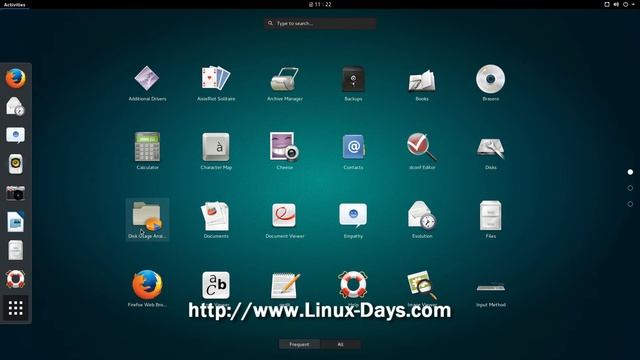This screenshot has width=640, height=360.
Task: Click the Activities button
Action: pos(15,4)
